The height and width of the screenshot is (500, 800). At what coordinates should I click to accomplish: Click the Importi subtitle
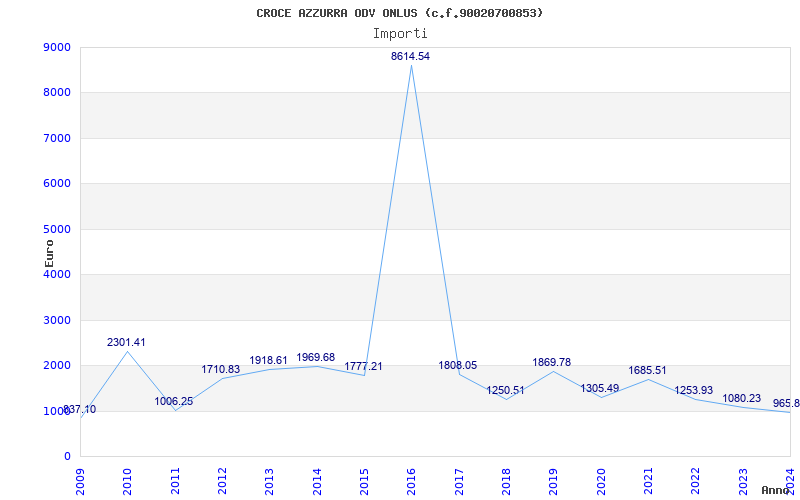400,34
